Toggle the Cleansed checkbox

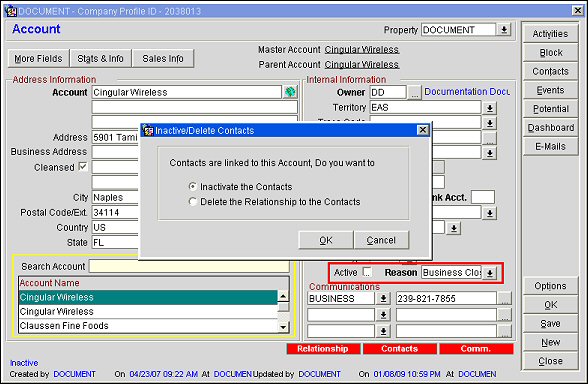pyautogui.click(x=83, y=166)
